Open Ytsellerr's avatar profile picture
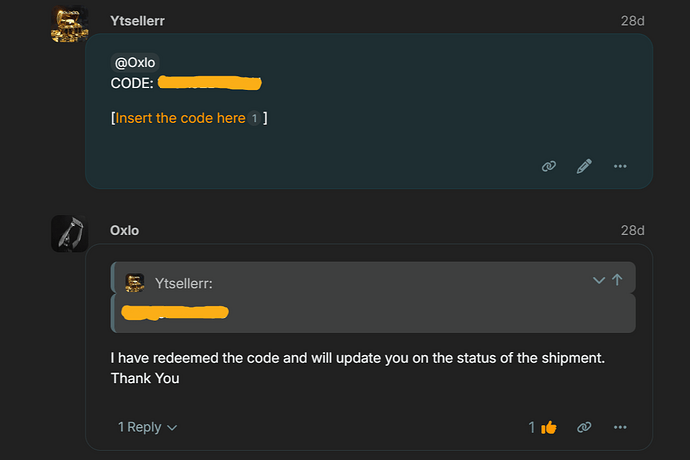This screenshot has width=690, height=460. point(70,24)
